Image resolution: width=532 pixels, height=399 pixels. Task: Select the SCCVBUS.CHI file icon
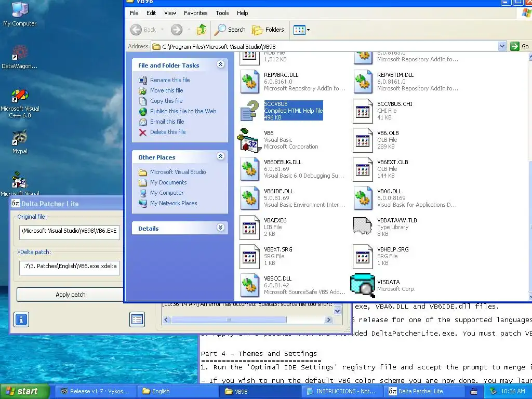click(x=363, y=111)
